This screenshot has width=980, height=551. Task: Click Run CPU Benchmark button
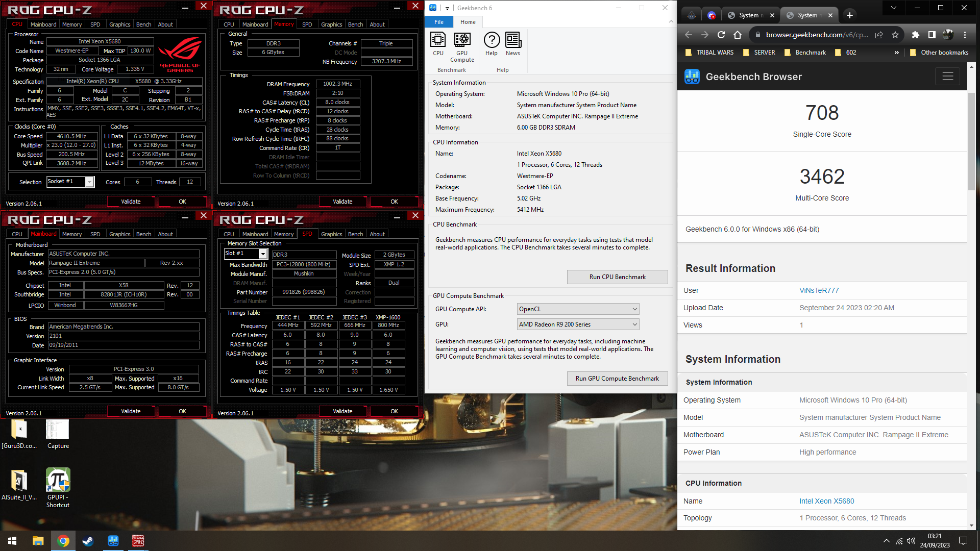click(x=617, y=277)
